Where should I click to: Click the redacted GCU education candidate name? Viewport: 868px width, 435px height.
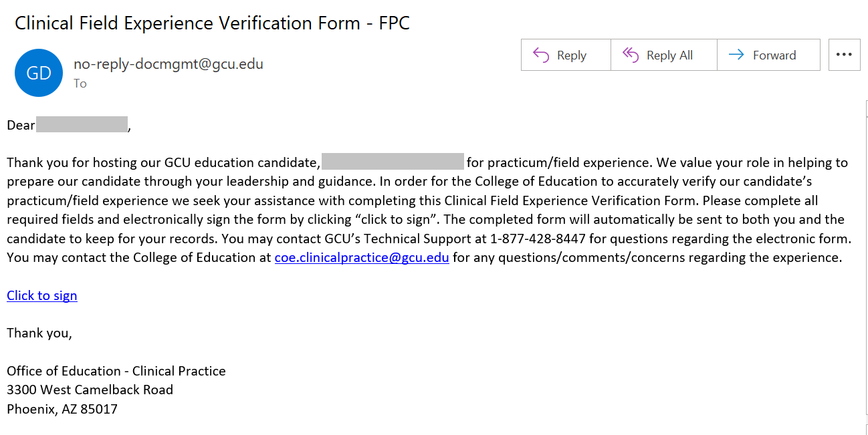click(x=393, y=162)
